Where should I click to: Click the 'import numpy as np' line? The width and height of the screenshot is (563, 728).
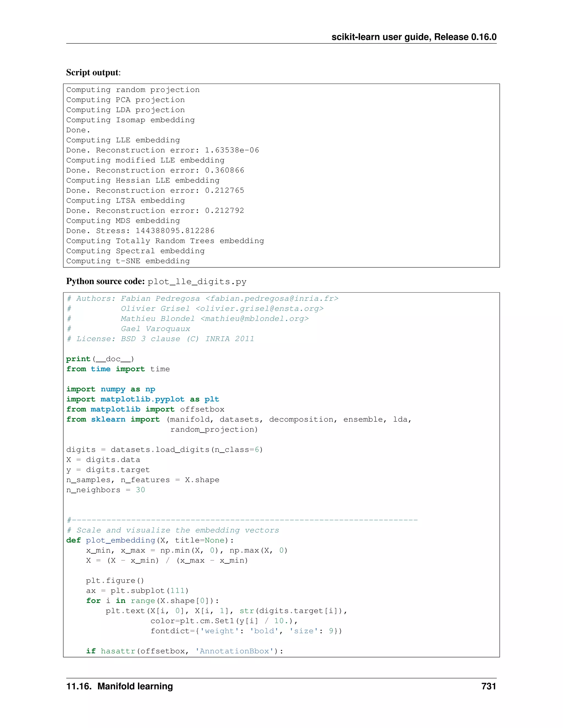pyautogui.click(x=111, y=389)
